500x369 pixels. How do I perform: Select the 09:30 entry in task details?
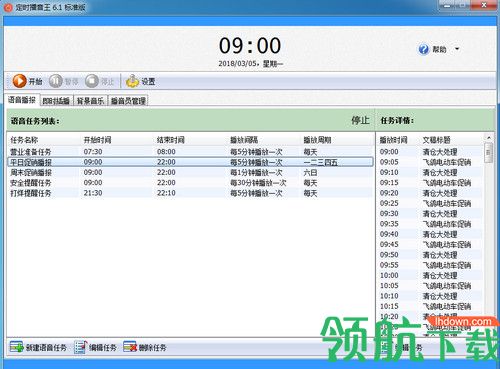[x=389, y=214]
